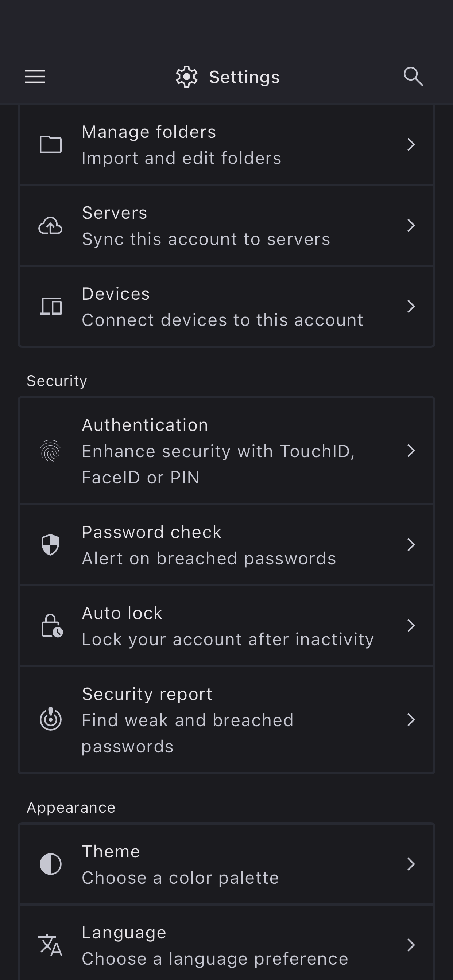The image size is (453, 980).
Task: Expand Password check via chevron arrow
Action: (x=411, y=545)
